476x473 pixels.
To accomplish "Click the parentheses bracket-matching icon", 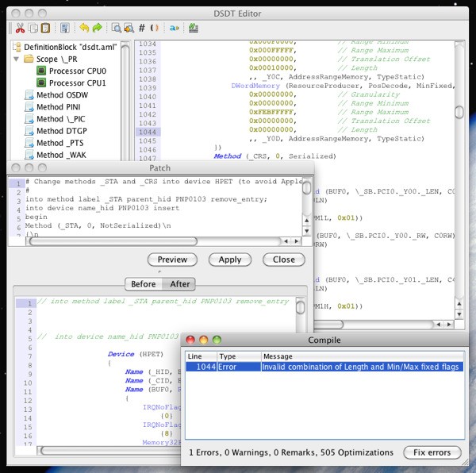I will [x=155, y=28].
